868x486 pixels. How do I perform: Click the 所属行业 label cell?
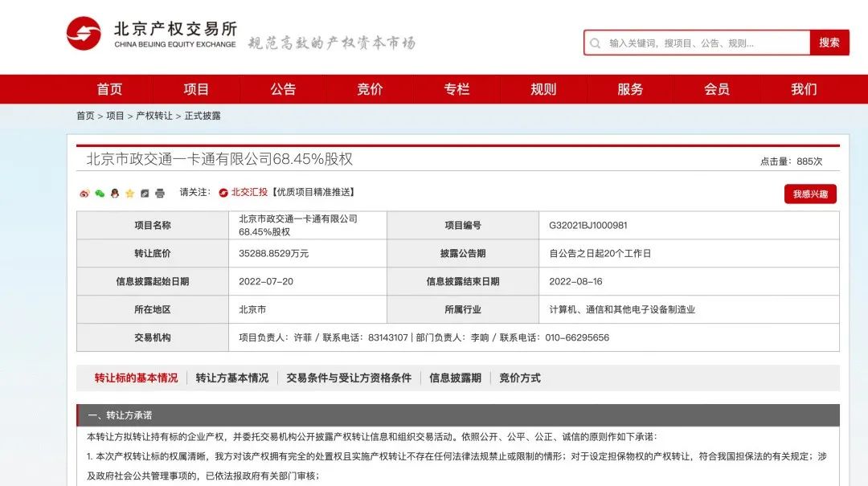(463, 309)
